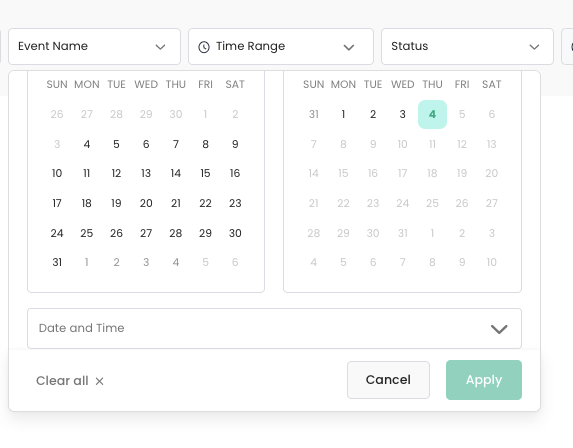This screenshot has height=448, width=573.
Task: Select day 11 in the left calendar
Action: click(87, 173)
